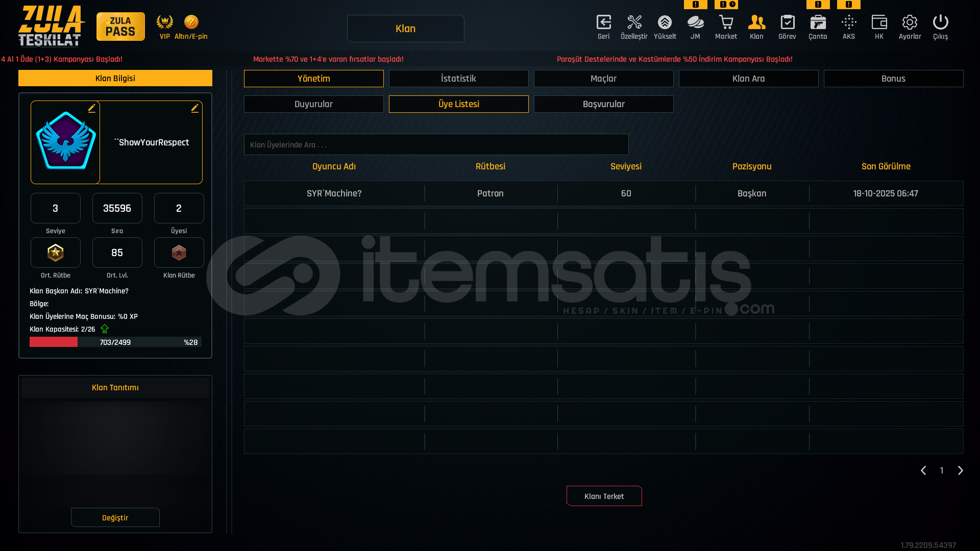Edit the clan name with pencil icon
The width and height of the screenshot is (980, 551).
point(195,108)
